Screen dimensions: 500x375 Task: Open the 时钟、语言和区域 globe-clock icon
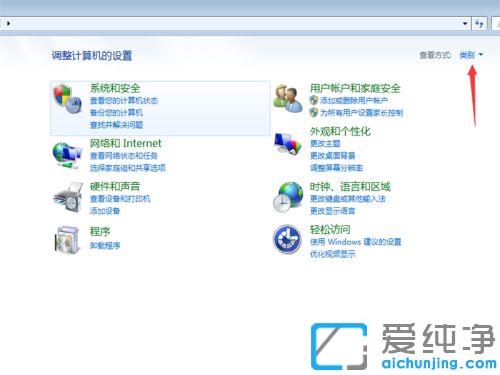click(x=288, y=197)
